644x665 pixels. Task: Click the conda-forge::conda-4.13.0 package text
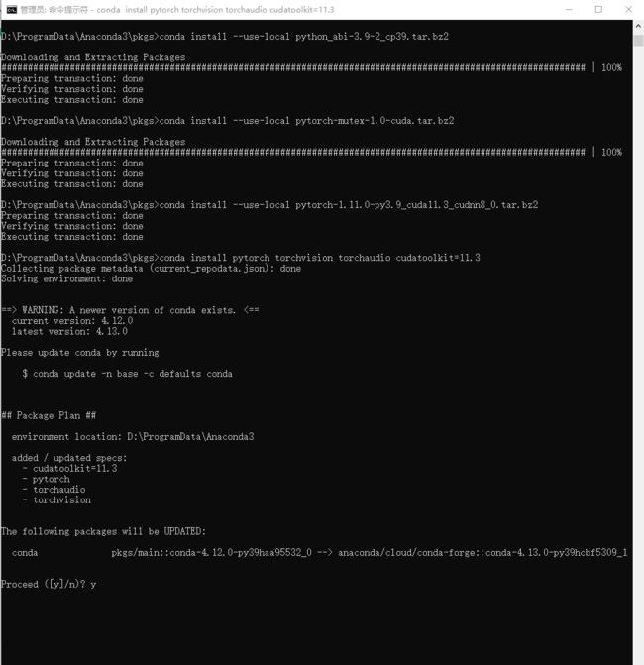point(483,553)
